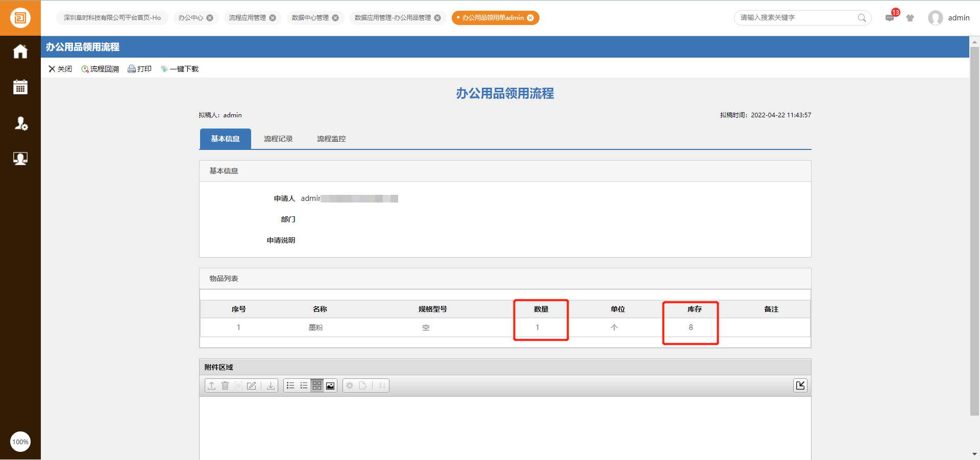Open the calendar icon in sidebar
Viewport: 980px width, 460px height.
coord(20,87)
